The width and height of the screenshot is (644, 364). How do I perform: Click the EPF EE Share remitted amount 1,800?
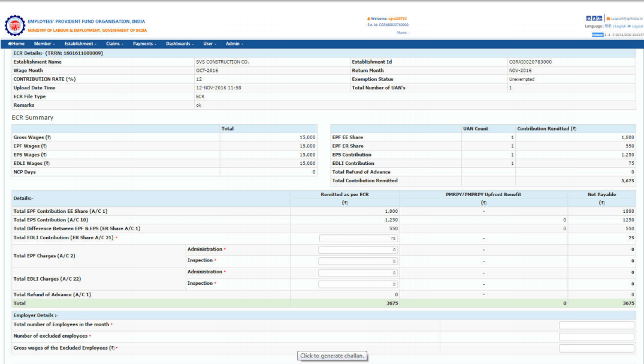pos(628,137)
